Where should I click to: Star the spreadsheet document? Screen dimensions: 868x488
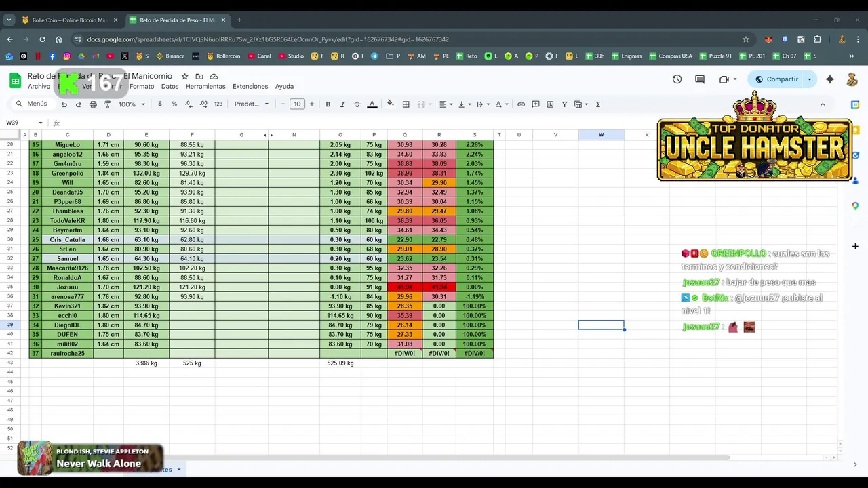(184, 77)
